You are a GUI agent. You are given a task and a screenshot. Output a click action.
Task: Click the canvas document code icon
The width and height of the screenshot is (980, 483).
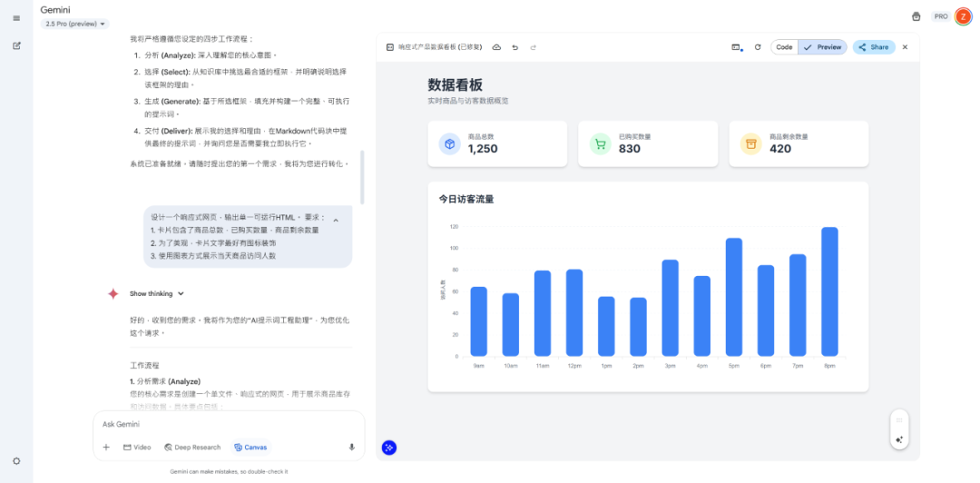(x=390, y=47)
